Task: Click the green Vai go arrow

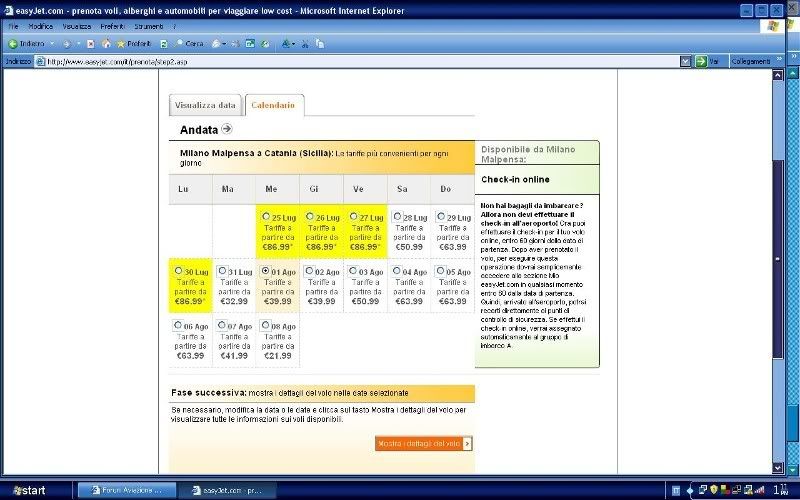Action: [x=701, y=62]
